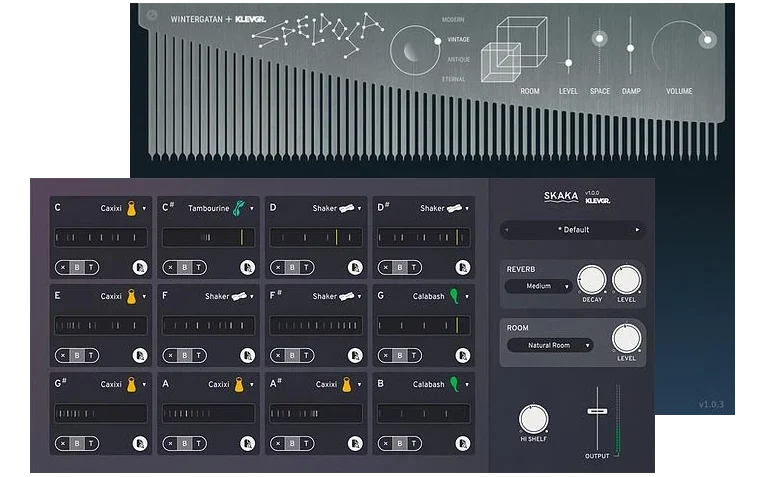Click the round preview button on pad A
The image size is (764, 477).
(x=248, y=444)
